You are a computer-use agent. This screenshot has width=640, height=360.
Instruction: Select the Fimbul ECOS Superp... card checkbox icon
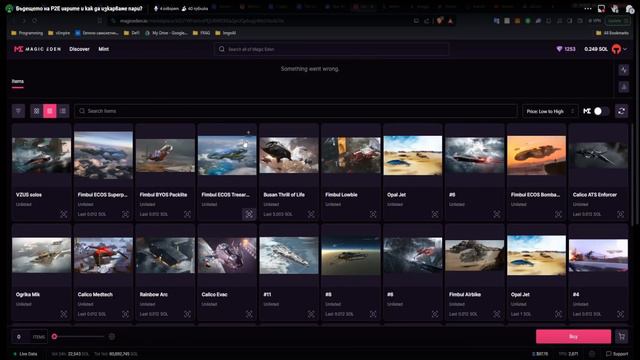tap(125, 214)
